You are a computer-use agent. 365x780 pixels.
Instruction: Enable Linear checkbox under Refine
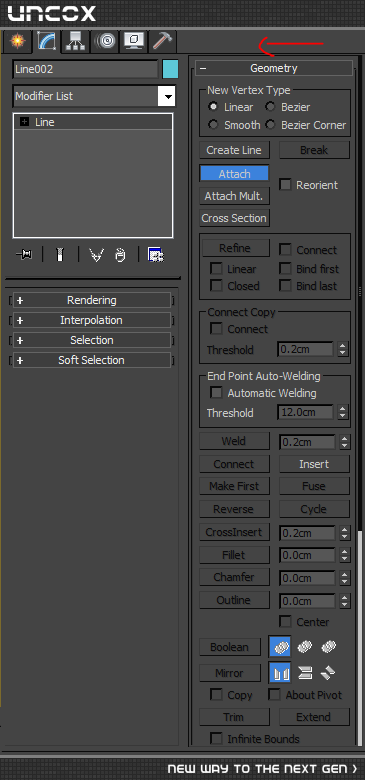(x=216, y=269)
